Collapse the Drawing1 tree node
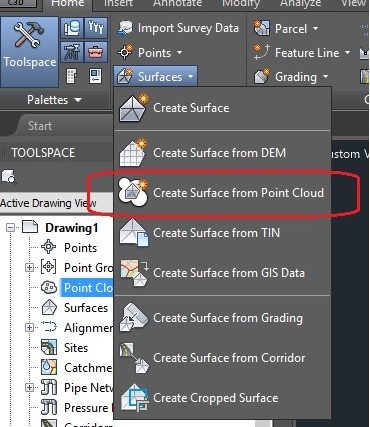Image resolution: width=370 pixels, height=427 pixels. point(11,228)
